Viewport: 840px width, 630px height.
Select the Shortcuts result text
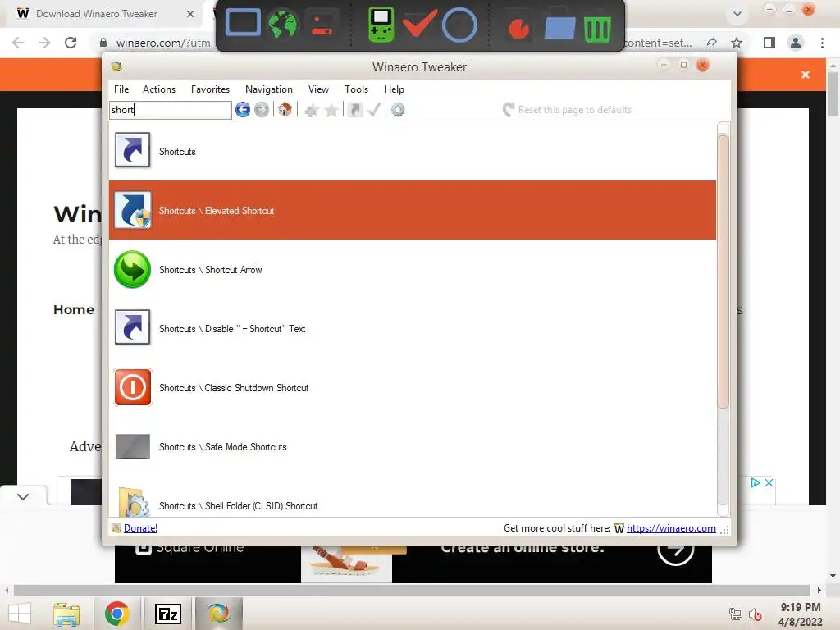(x=177, y=152)
